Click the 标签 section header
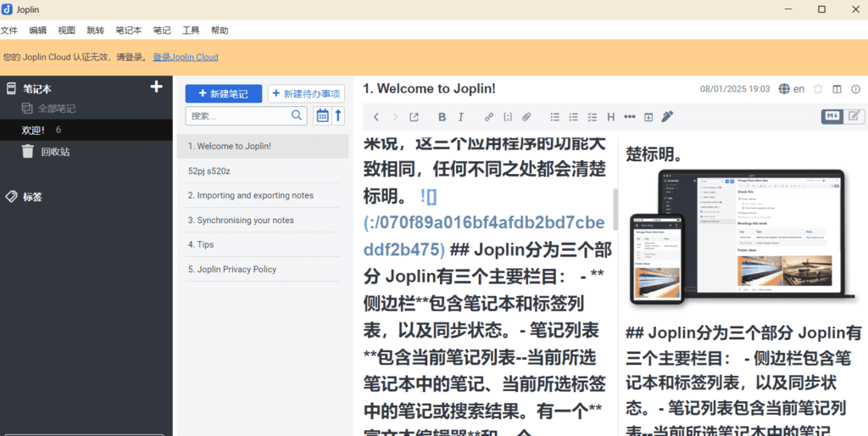Image resolution: width=868 pixels, height=436 pixels. click(x=33, y=197)
